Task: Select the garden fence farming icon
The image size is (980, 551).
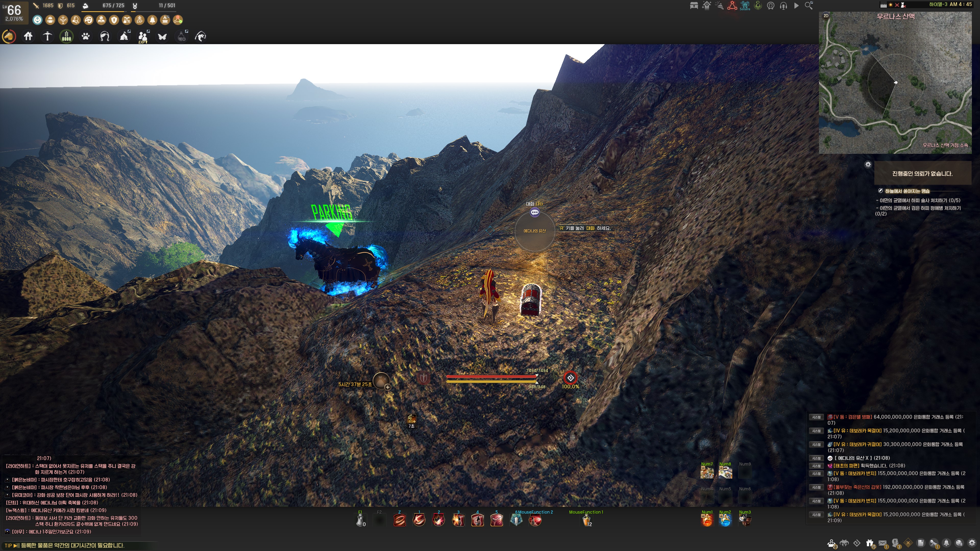Action: point(67,36)
